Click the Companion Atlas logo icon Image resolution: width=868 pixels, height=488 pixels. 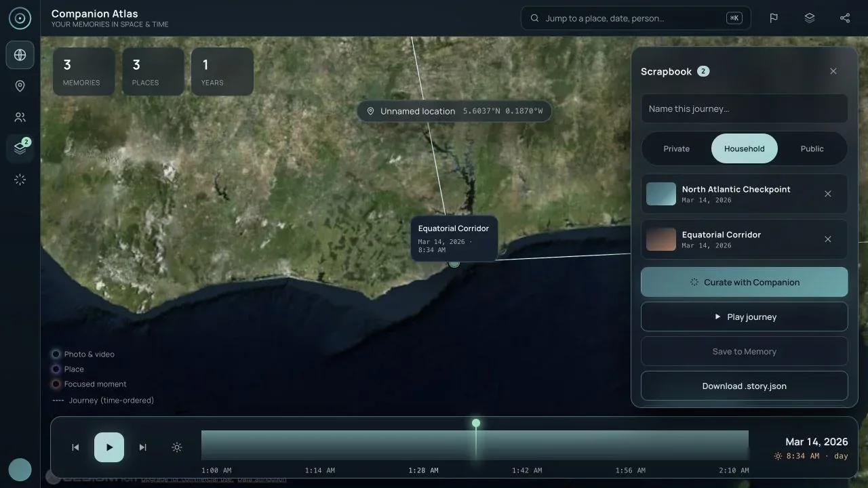point(20,18)
